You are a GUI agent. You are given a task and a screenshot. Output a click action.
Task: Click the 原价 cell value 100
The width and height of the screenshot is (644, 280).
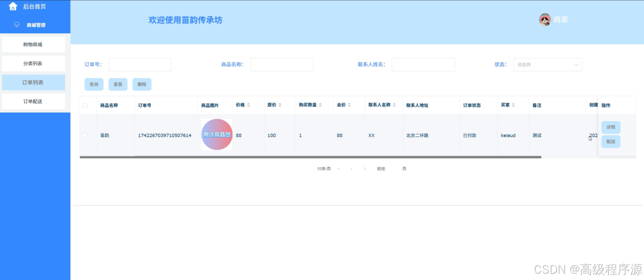(x=272, y=135)
